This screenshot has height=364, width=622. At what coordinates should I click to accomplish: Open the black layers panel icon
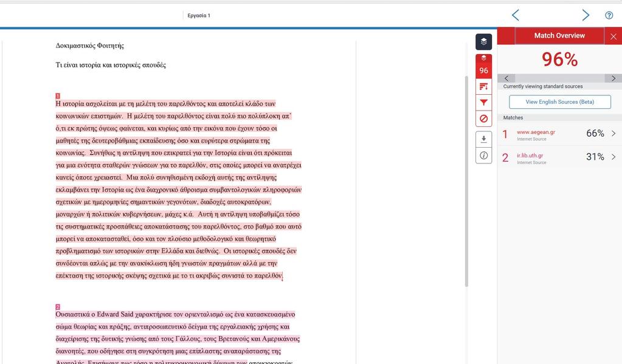tap(483, 42)
